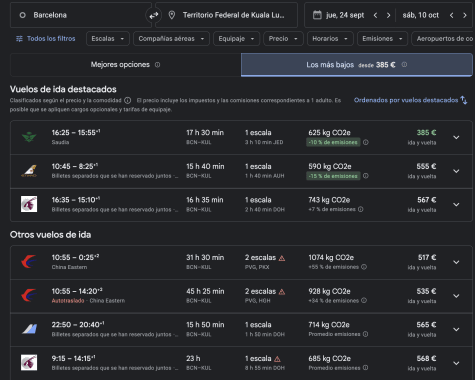Expand the Saudia 385 € flight

[x=456, y=137]
